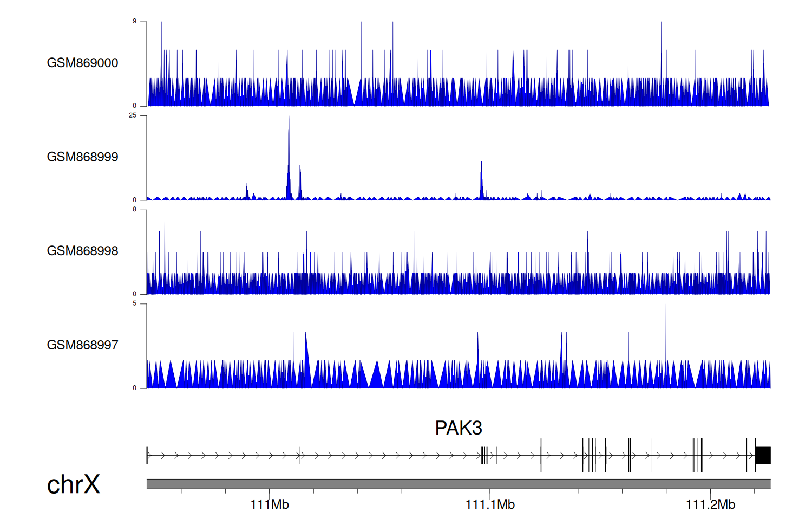Click y-axis maximum 8 on GSM868998
Screen dimensions: 812x531
(x=134, y=210)
